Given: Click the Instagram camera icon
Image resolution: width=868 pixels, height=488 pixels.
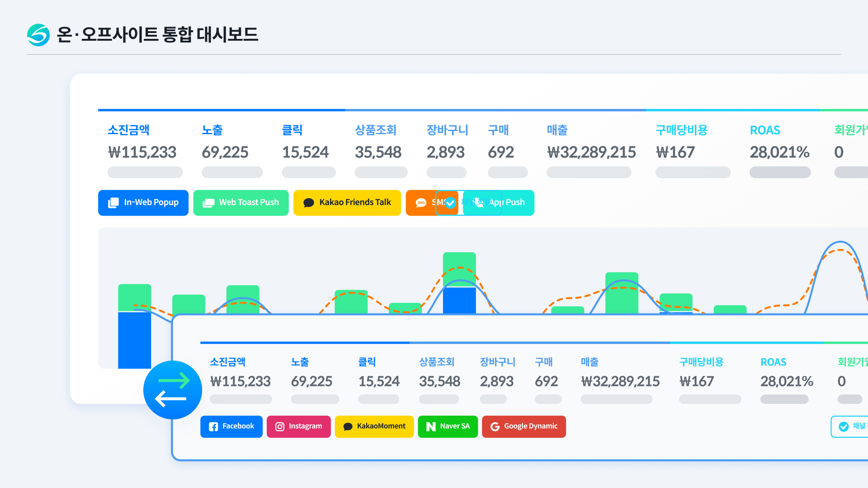Looking at the screenshot, I should (280, 427).
